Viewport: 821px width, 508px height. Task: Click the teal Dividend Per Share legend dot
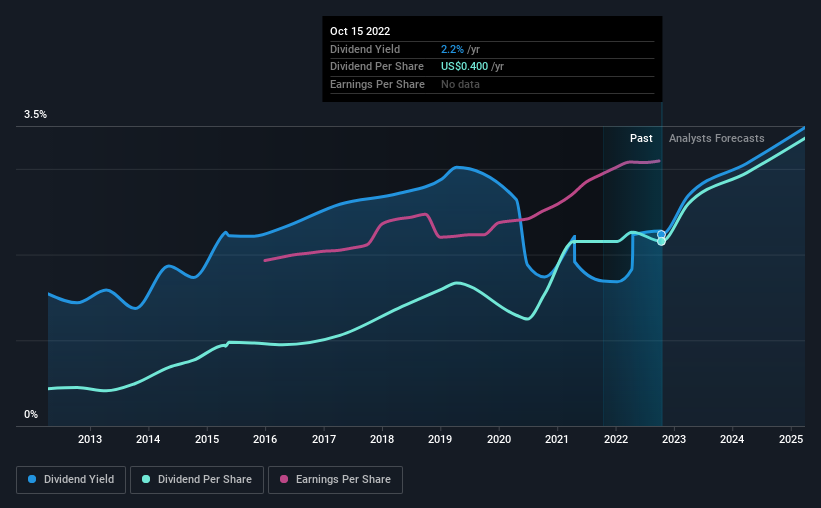(x=146, y=479)
